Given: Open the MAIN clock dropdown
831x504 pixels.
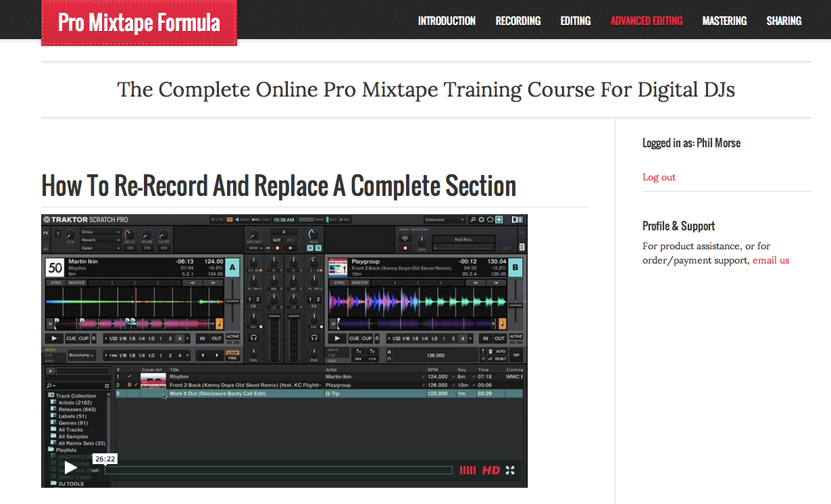Looking at the screenshot, I should pos(254,248).
